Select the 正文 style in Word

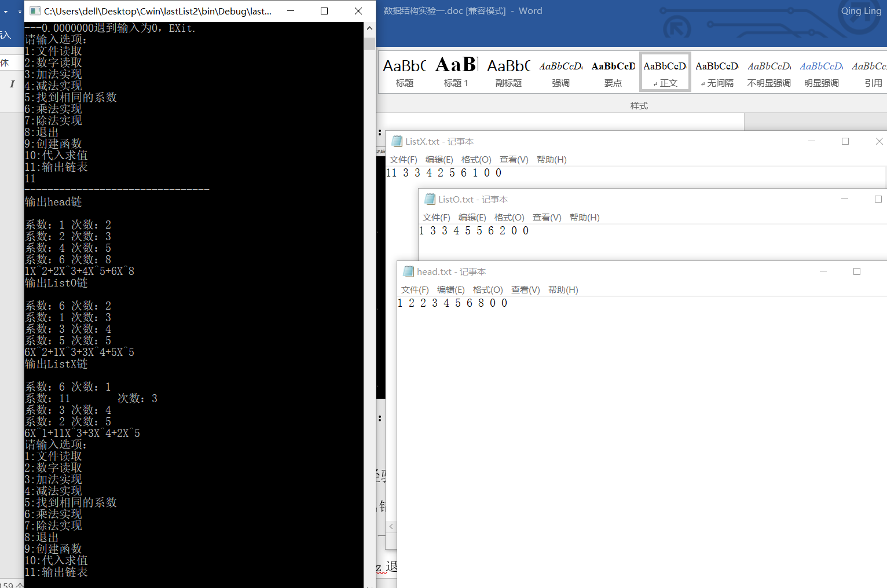coord(665,72)
